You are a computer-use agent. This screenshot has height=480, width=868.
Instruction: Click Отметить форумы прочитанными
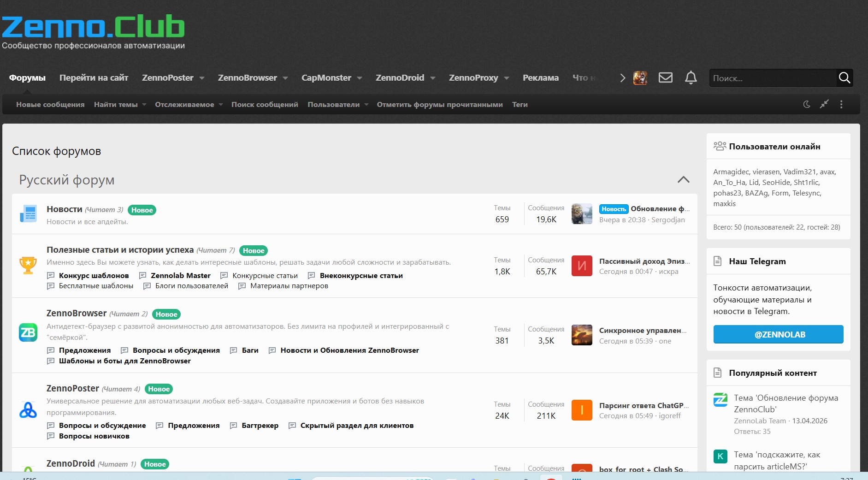(440, 105)
